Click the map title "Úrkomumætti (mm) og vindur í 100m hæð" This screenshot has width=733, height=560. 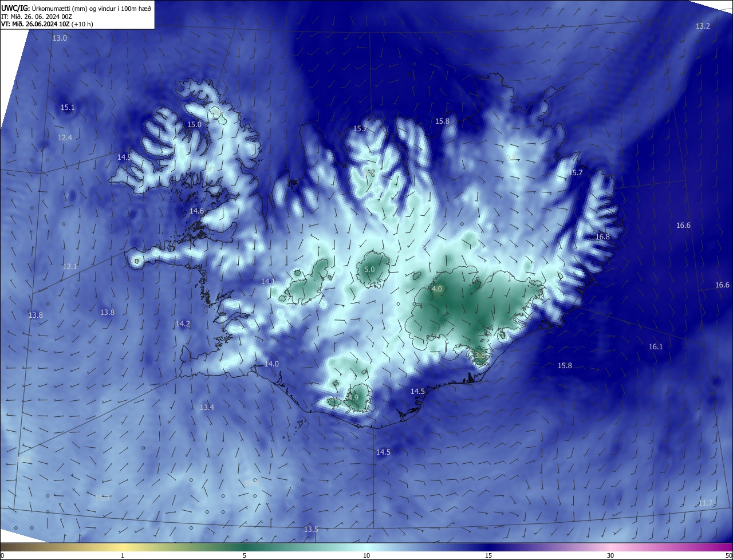pos(92,7)
